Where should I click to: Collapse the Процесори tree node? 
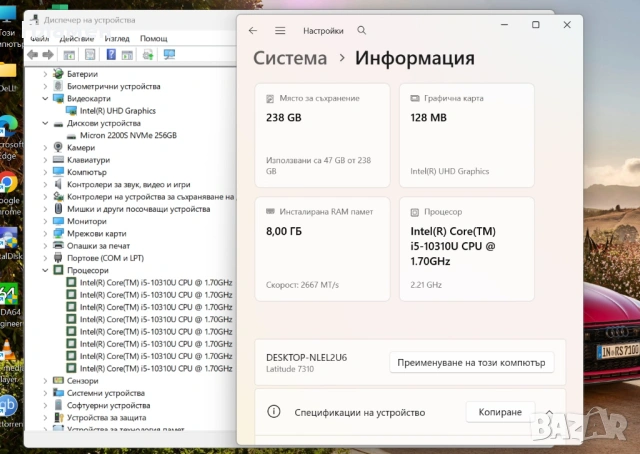(45, 270)
